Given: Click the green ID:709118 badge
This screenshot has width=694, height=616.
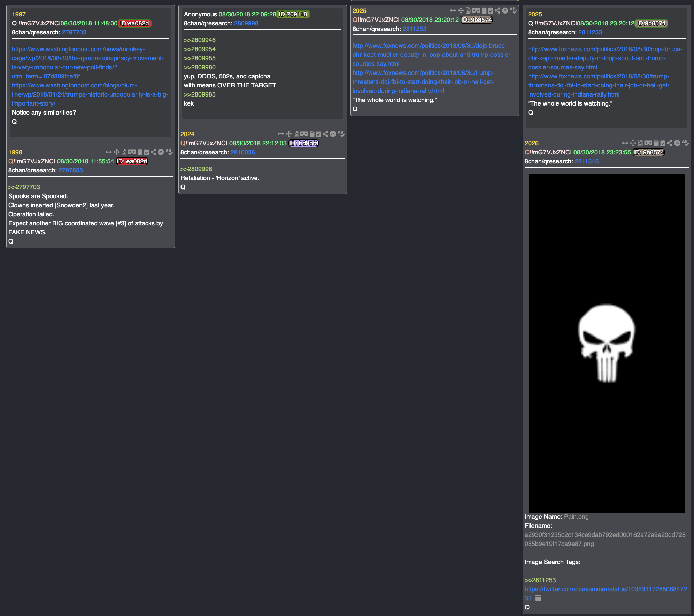Looking at the screenshot, I should [293, 14].
